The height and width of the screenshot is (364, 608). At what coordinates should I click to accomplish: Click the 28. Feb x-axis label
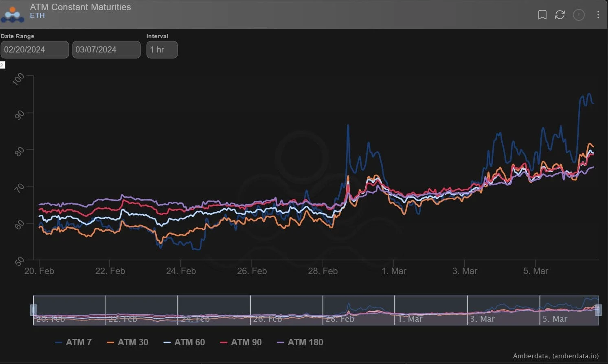(x=323, y=271)
